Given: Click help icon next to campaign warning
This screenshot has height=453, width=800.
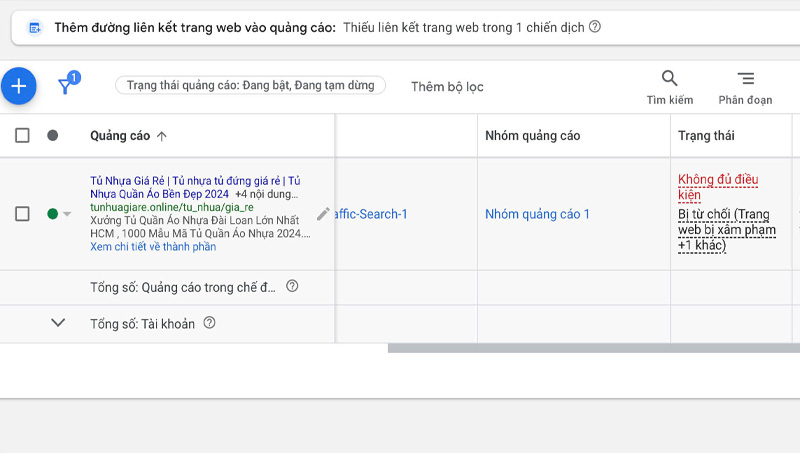Looking at the screenshot, I should 595,27.
